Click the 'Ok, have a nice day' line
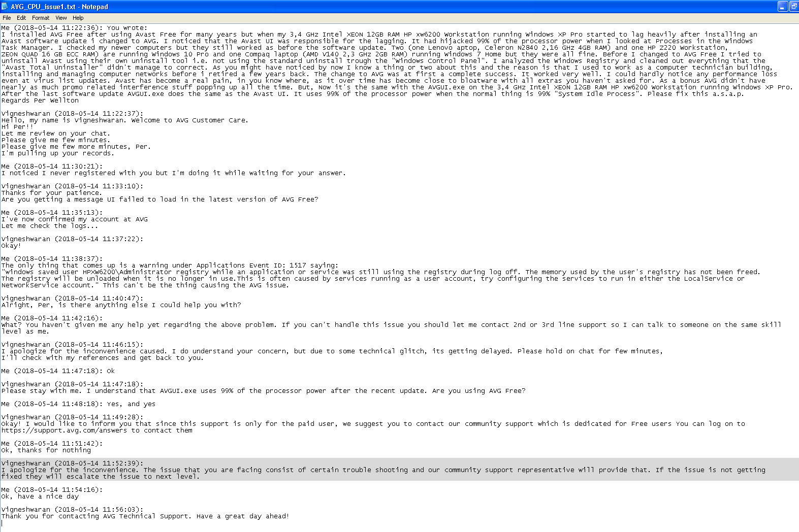 pos(40,496)
